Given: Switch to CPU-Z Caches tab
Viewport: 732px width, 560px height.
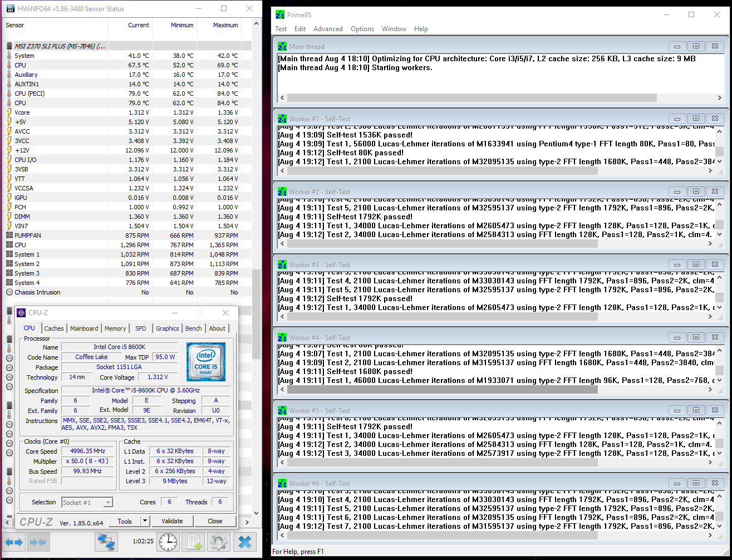Looking at the screenshot, I should click(x=54, y=328).
